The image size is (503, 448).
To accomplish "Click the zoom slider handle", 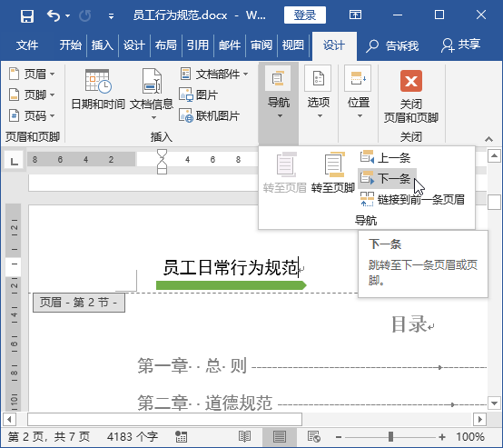I will tap(390, 437).
